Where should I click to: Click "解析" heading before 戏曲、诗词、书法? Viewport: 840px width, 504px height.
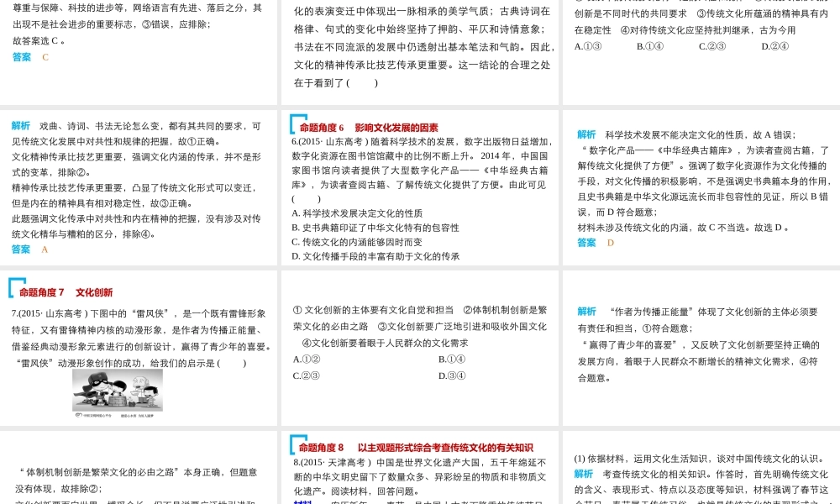point(21,126)
